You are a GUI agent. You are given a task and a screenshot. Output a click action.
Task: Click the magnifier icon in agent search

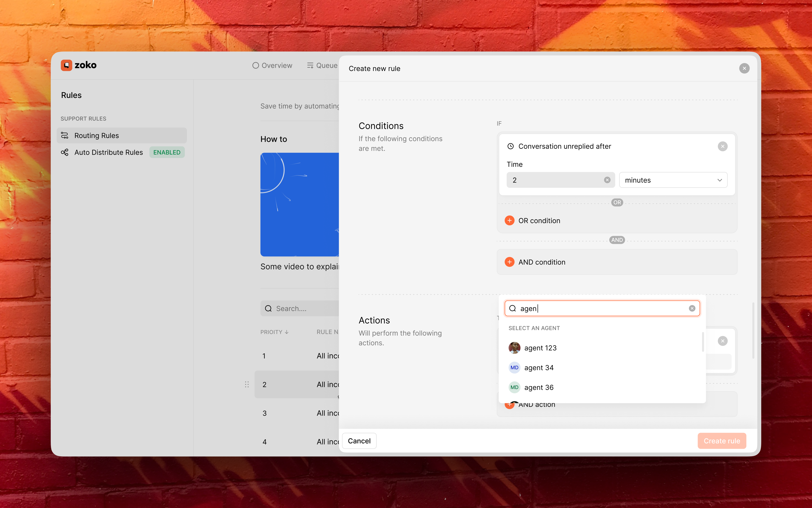[512, 308]
